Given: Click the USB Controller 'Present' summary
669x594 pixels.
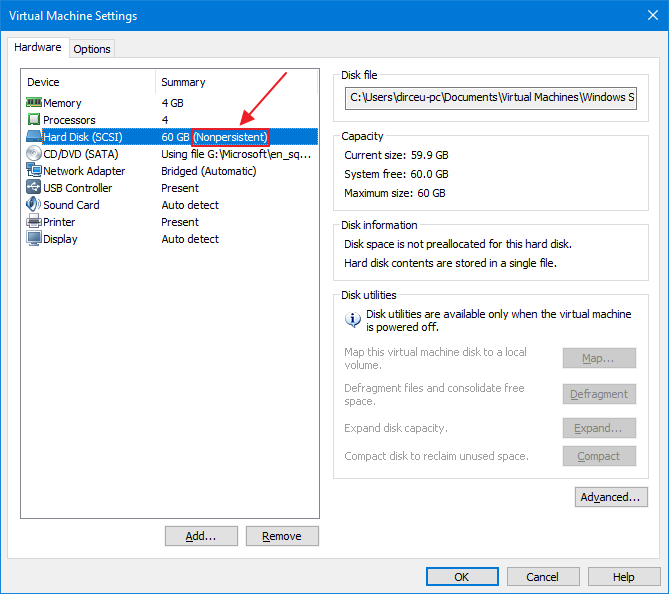Looking at the screenshot, I should coord(180,188).
